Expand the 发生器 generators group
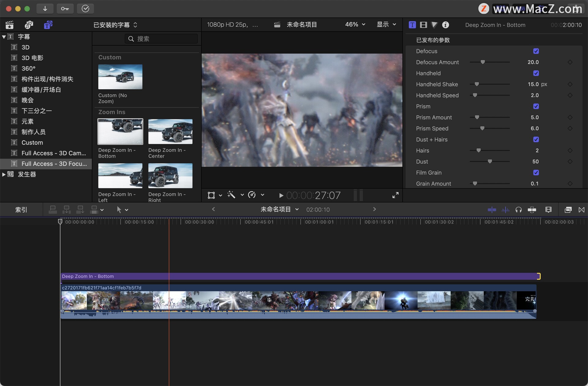 coord(4,174)
